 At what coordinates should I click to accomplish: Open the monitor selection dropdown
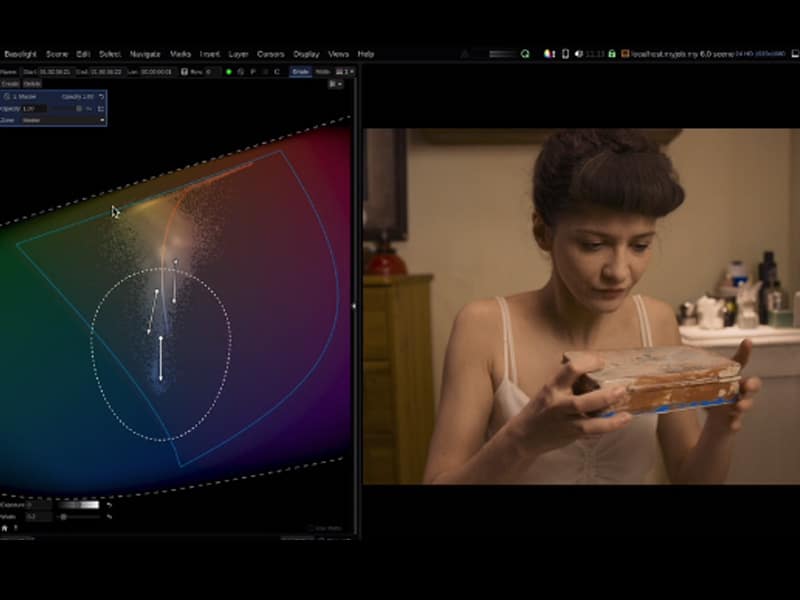[345, 70]
